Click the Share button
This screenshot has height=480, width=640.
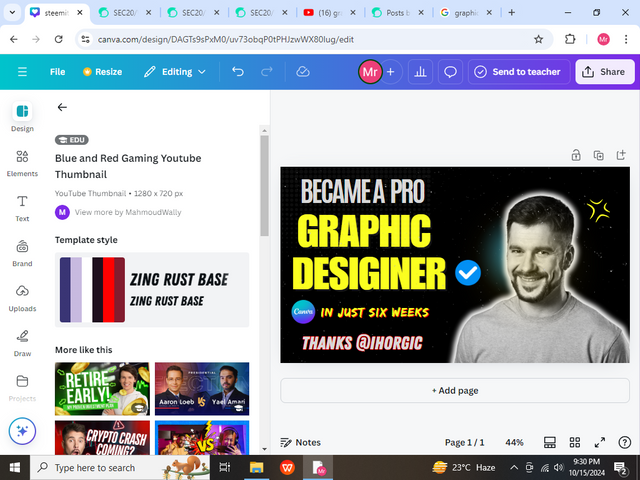point(605,72)
